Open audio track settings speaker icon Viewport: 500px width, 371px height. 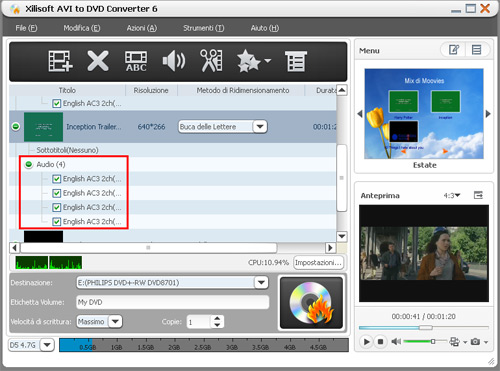(174, 61)
